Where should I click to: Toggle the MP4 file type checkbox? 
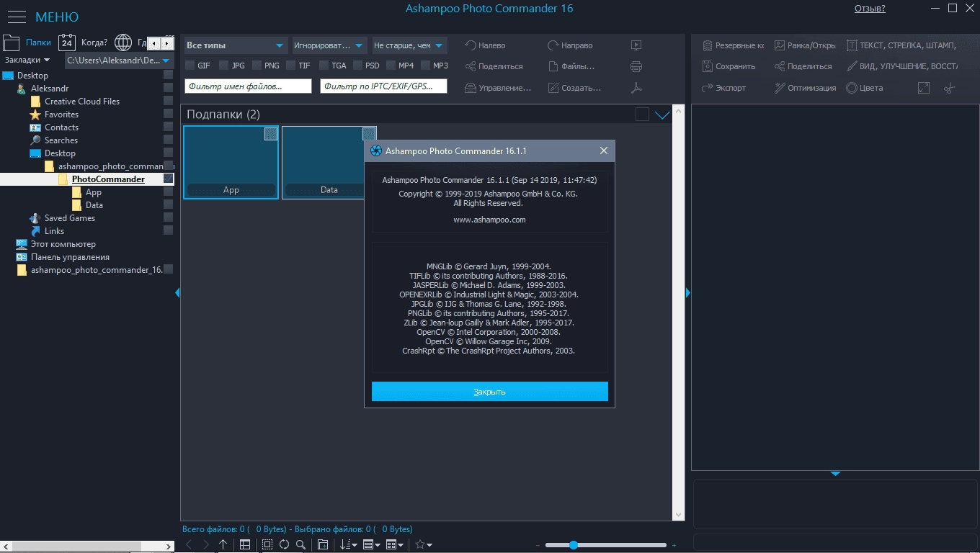click(x=391, y=66)
